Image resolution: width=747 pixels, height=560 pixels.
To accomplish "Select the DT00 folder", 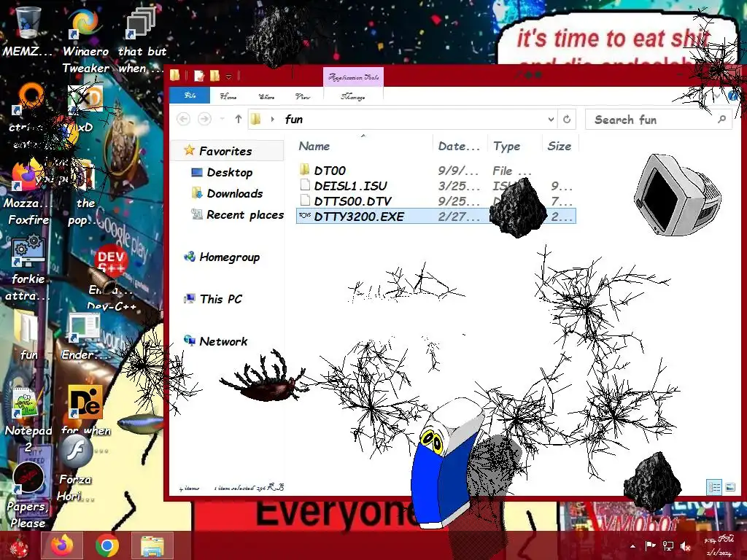I will [436, 171].
